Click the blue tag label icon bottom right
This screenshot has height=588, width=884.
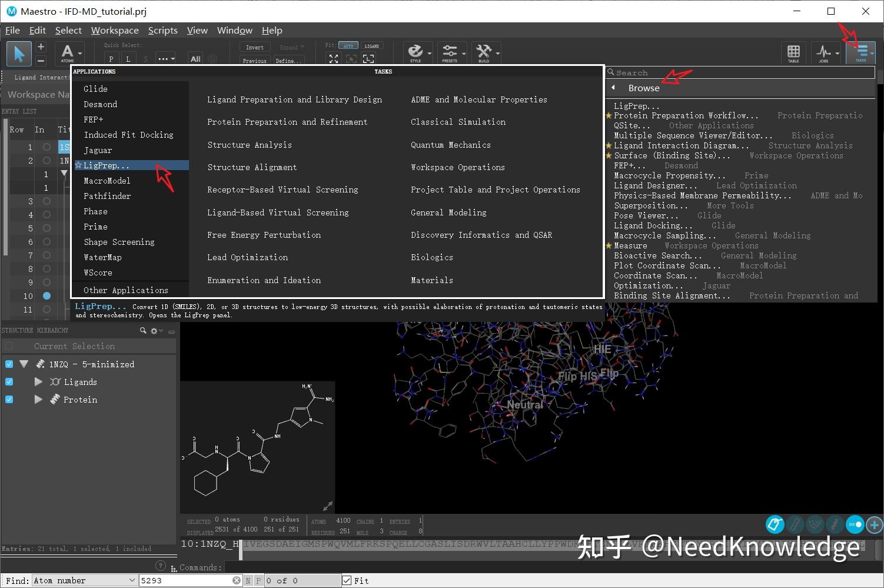point(775,524)
